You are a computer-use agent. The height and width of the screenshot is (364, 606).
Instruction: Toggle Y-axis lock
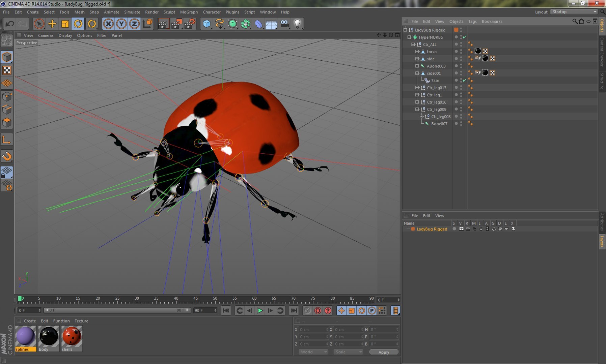click(121, 24)
